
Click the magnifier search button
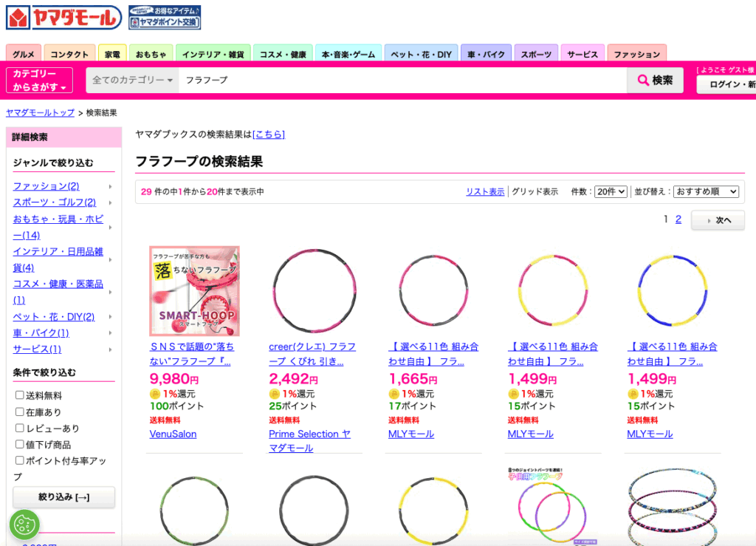[x=655, y=81]
